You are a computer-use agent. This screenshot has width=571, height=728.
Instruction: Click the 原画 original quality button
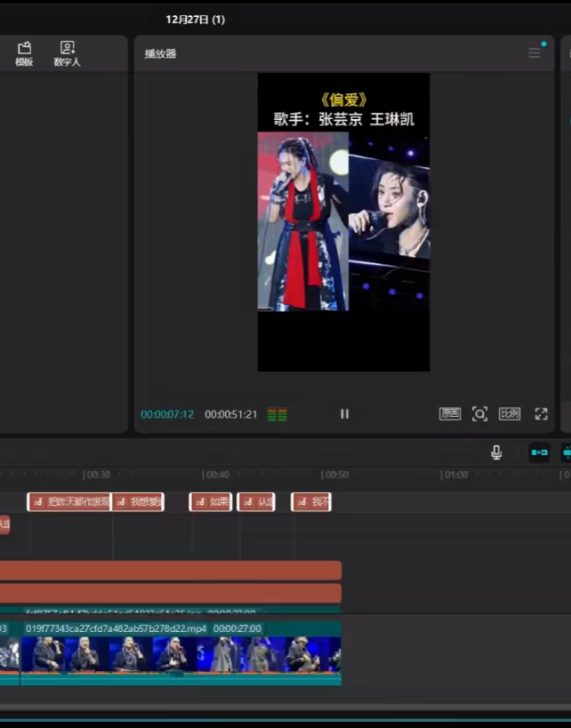pyautogui.click(x=450, y=414)
